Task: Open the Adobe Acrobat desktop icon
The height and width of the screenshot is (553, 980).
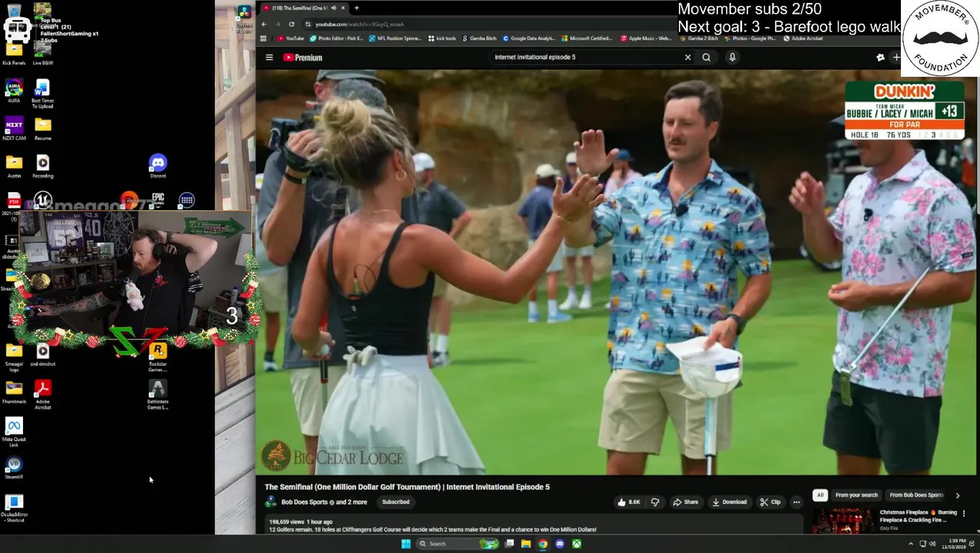Action: (42, 395)
